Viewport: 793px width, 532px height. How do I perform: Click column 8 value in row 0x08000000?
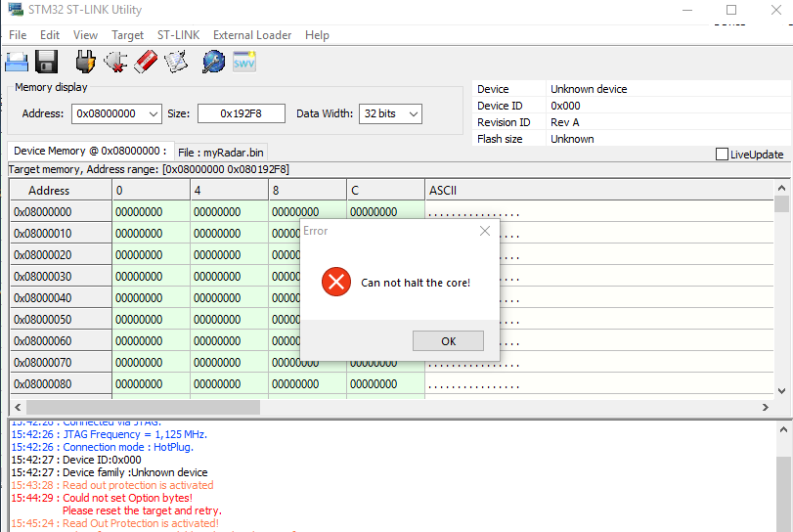(307, 212)
